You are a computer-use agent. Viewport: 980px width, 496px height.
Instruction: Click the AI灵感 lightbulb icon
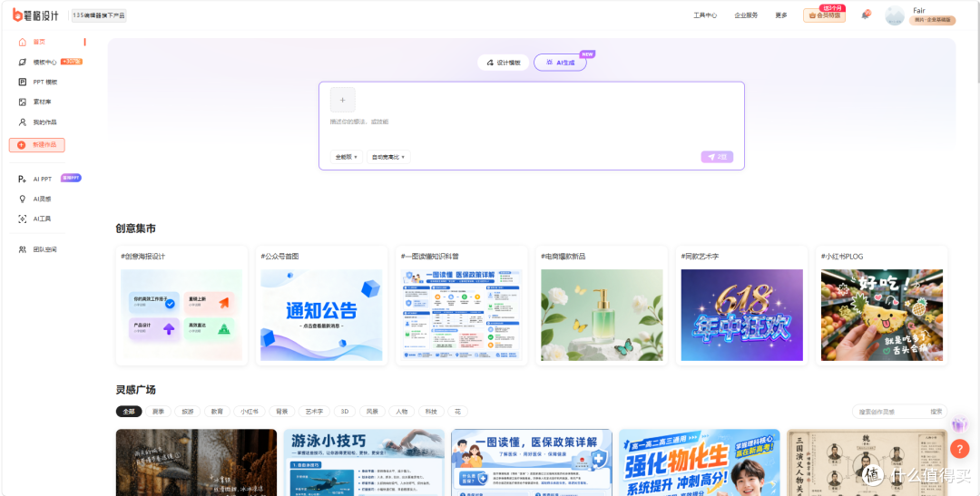23,199
